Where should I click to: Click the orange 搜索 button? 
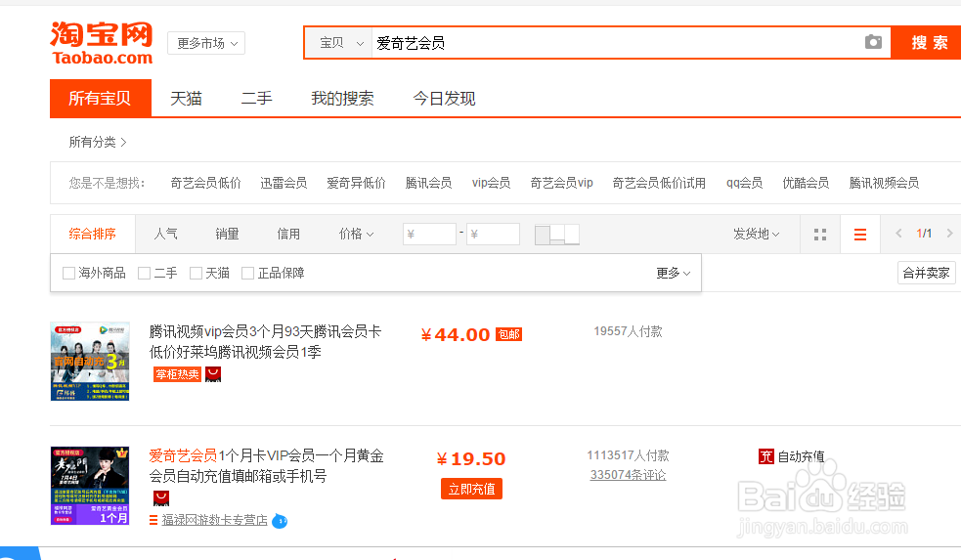tap(928, 43)
